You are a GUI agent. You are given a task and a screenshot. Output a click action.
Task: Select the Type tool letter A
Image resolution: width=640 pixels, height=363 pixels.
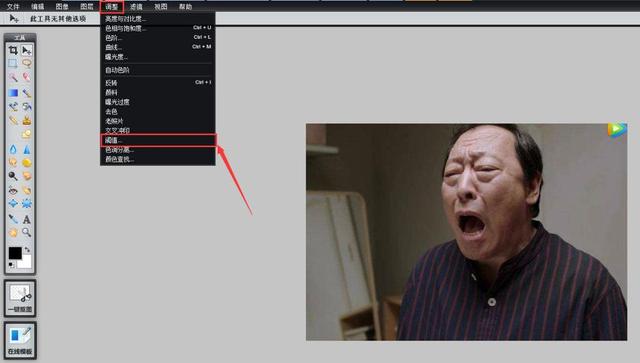coord(27,219)
